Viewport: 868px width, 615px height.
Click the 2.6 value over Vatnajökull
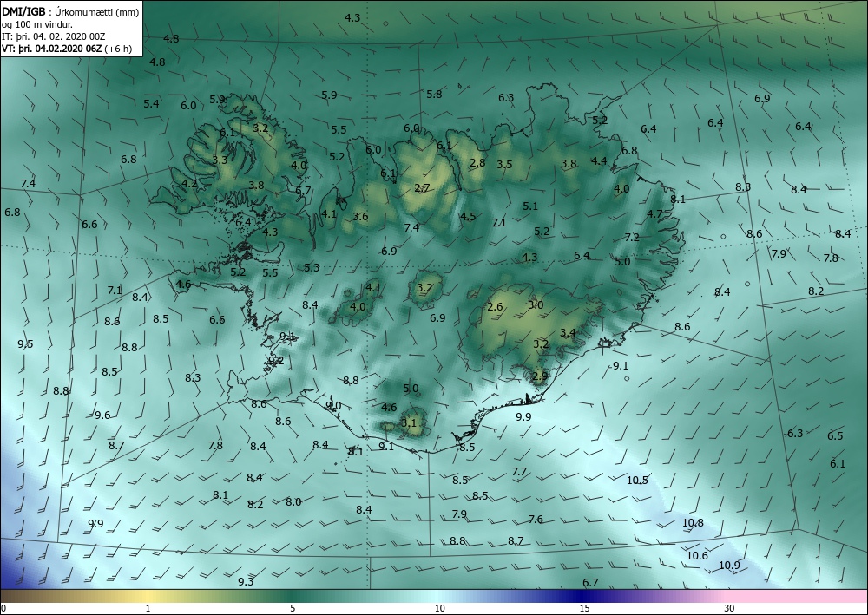pos(495,307)
